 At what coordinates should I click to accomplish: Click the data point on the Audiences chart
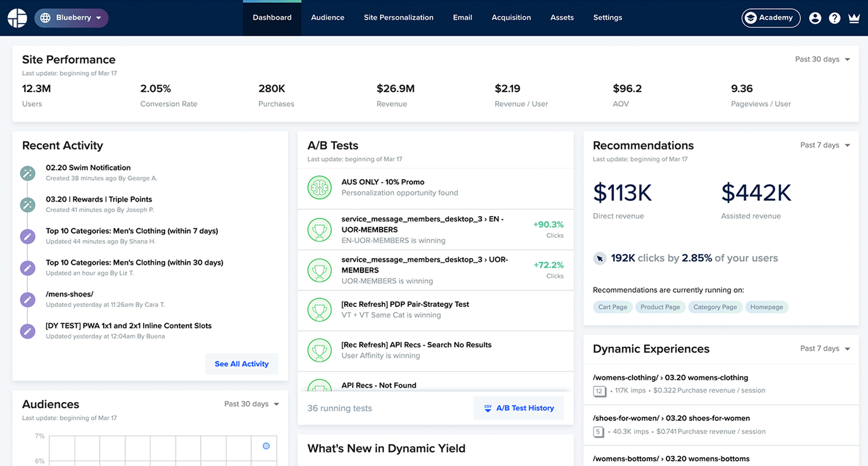coord(266,446)
